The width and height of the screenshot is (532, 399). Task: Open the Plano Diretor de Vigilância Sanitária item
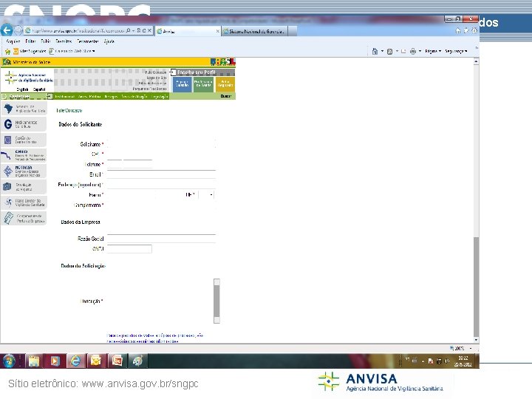[x=24, y=202]
